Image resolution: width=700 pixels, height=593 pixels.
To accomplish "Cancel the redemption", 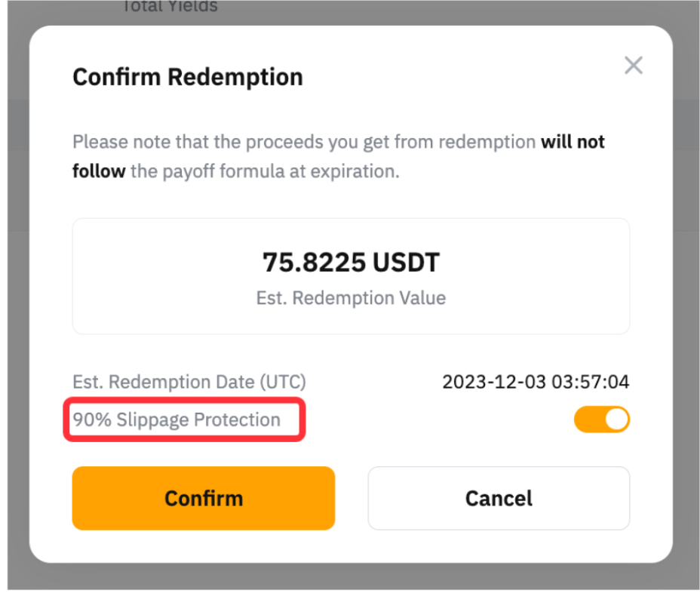I will (x=499, y=498).
